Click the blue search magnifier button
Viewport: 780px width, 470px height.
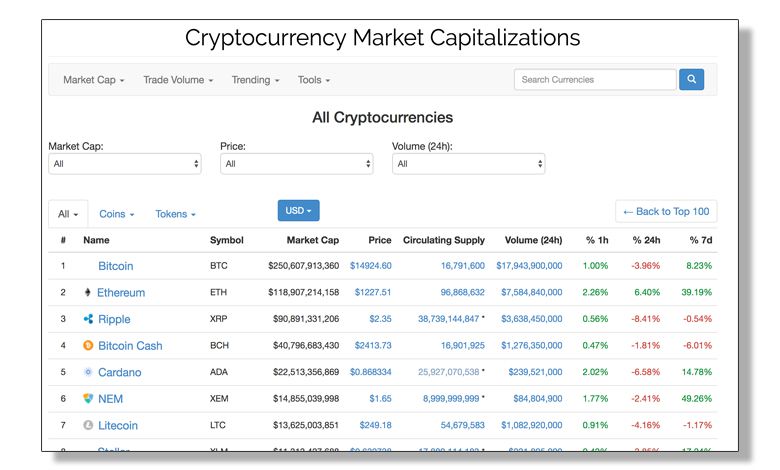691,80
